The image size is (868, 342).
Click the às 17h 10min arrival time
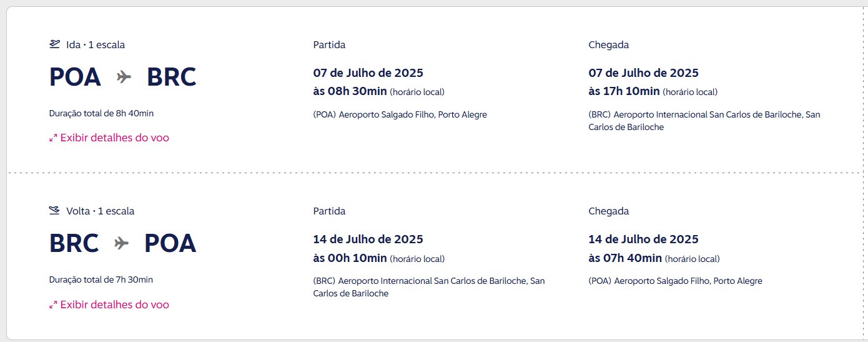(x=624, y=91)
